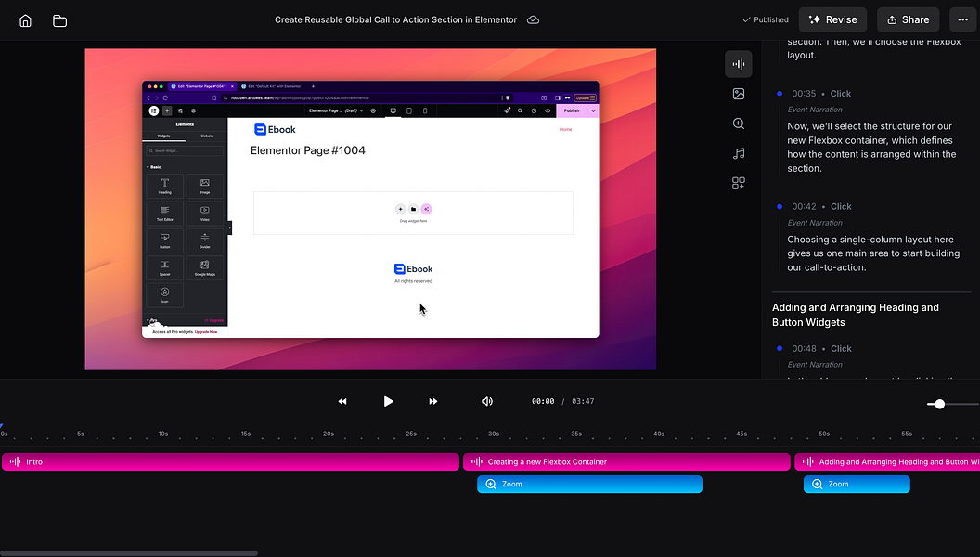Click the magnifier icon on first Zoom clip
The height and width of the screenshot is (557, 980).
click(491, 484)
